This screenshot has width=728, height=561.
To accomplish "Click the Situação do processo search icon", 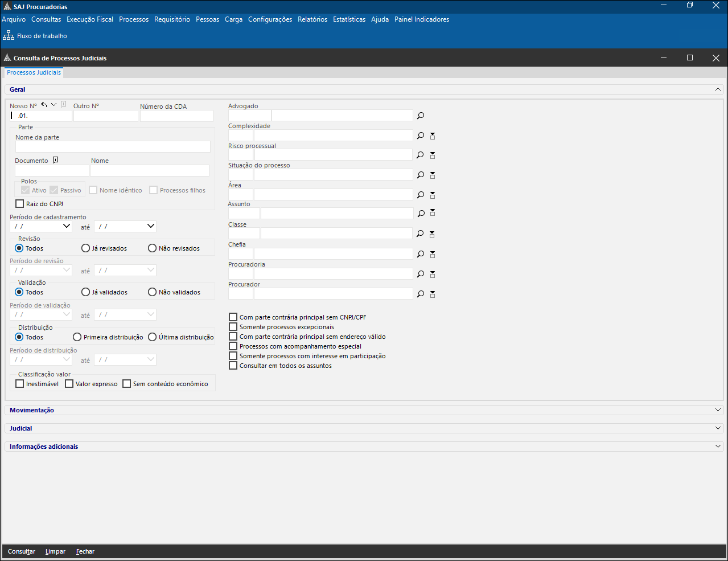I will coord(421,175).
